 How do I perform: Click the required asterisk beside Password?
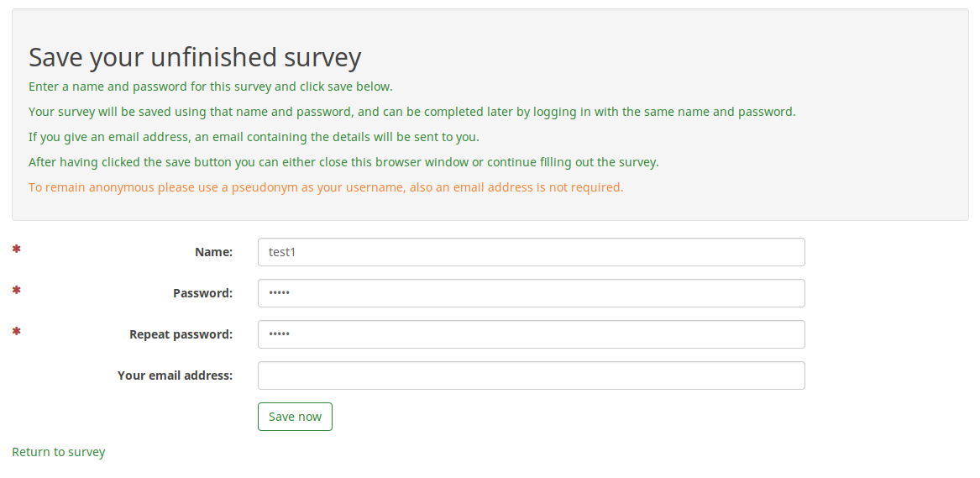(x=16, y=291)
